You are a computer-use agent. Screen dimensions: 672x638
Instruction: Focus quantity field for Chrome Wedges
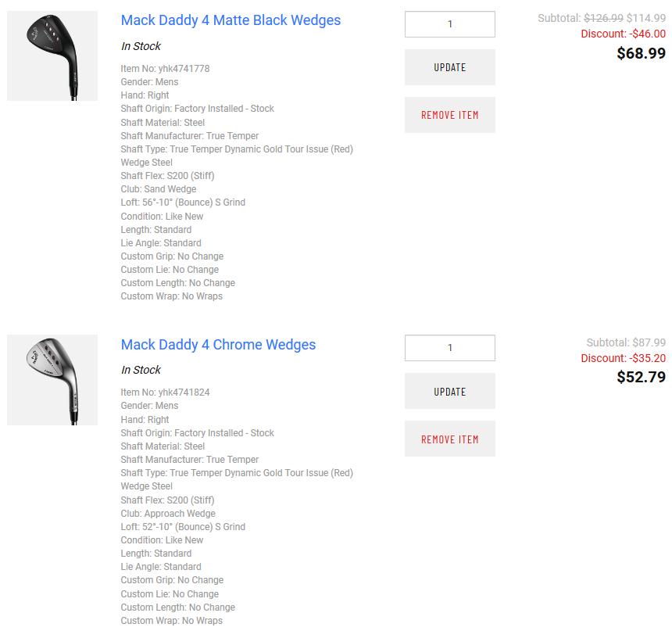point(449,348)
